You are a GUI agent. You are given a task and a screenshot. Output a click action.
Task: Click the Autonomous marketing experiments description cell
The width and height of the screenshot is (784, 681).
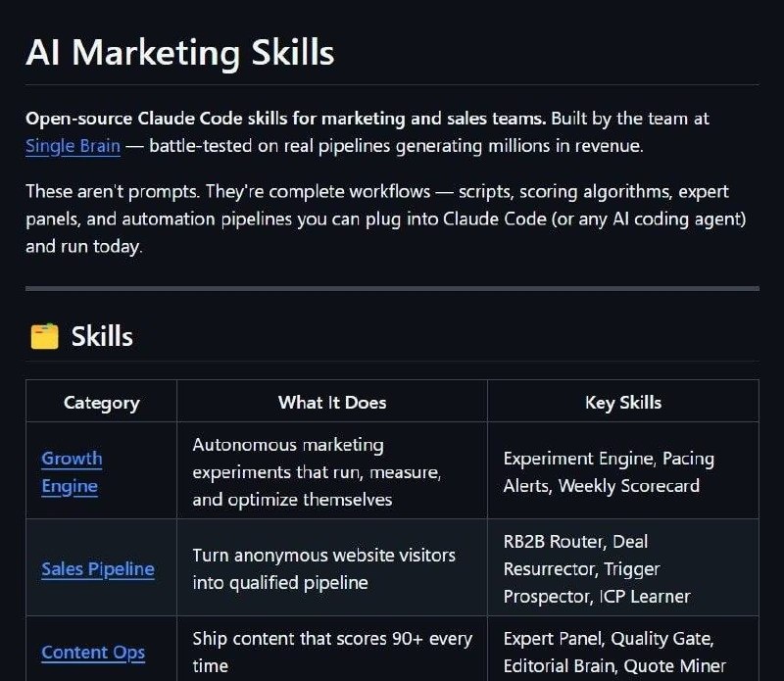tap(332, 471)
